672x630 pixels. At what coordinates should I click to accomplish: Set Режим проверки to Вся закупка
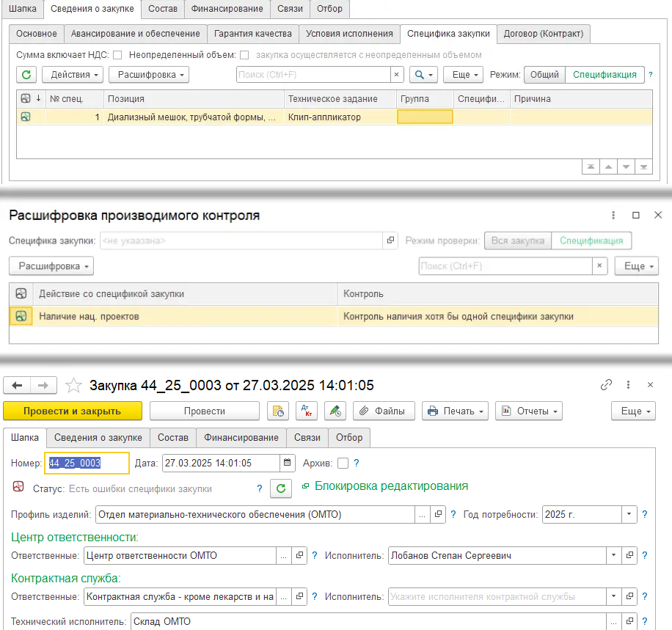coord(518,241)
